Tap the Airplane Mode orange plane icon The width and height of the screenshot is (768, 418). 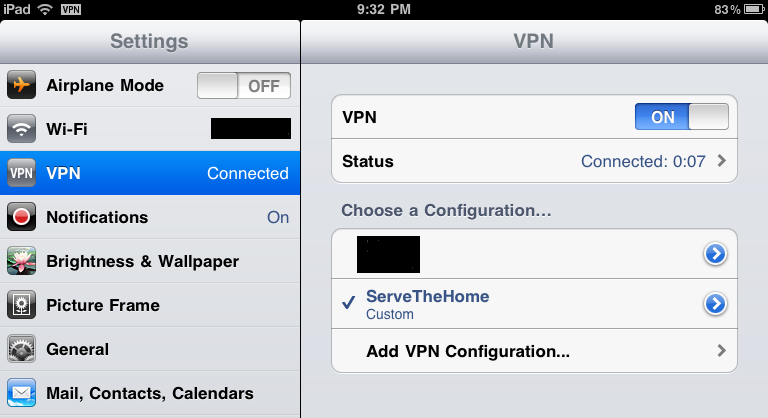tap(21, 85)
